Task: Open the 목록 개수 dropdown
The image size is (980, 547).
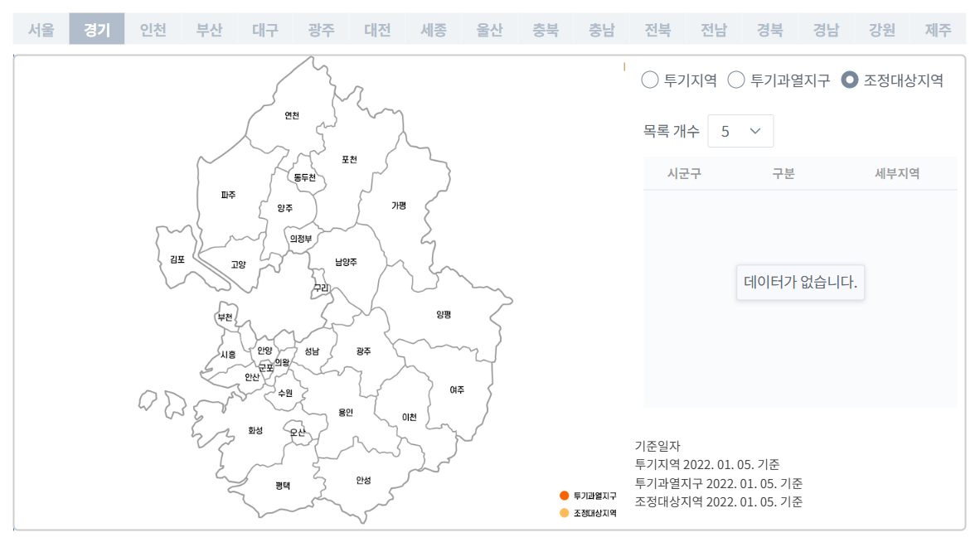Action: 740,130
